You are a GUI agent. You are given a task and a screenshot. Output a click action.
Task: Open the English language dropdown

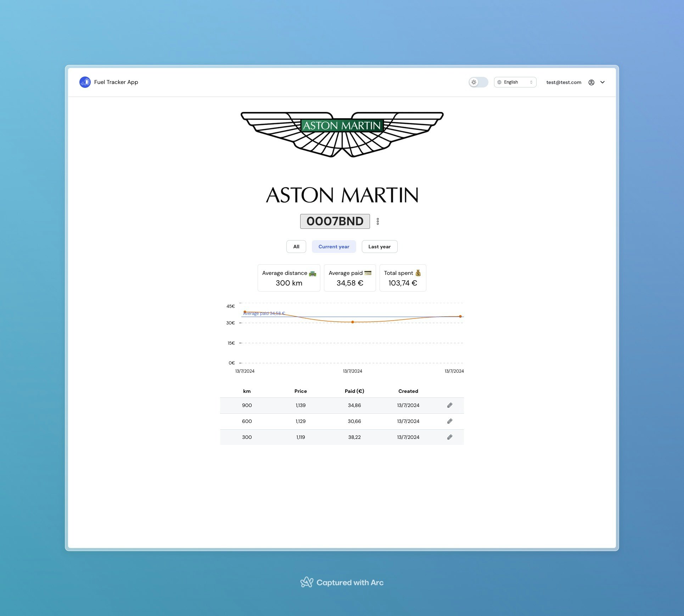click(x=515, y=82)
